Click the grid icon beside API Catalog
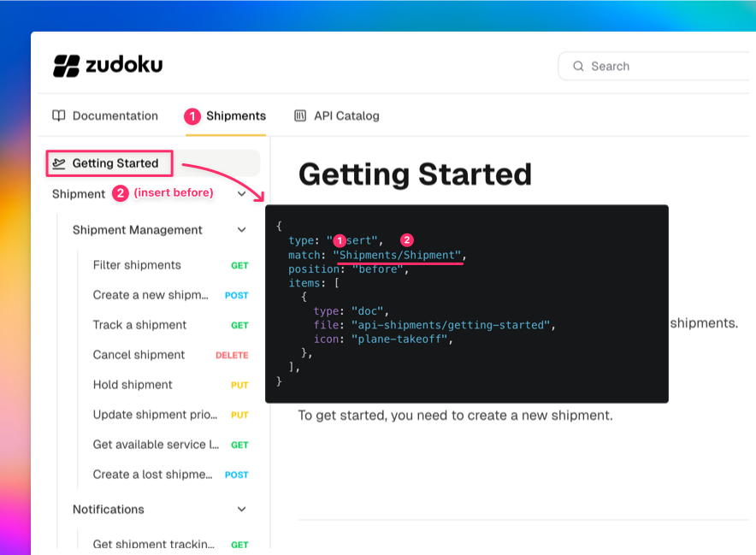Viewport: 756px width, 555px height. (x=300, y=115)
